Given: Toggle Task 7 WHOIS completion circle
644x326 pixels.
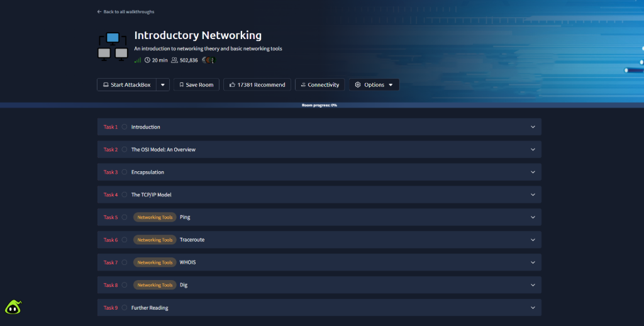Looking at the screenshot, I should [125, 262].
